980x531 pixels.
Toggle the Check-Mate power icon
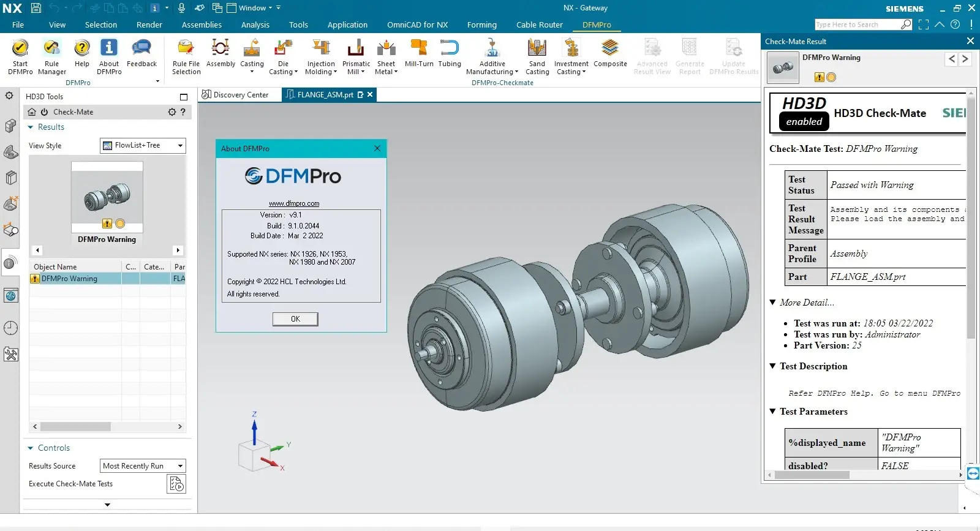(44, 112)
